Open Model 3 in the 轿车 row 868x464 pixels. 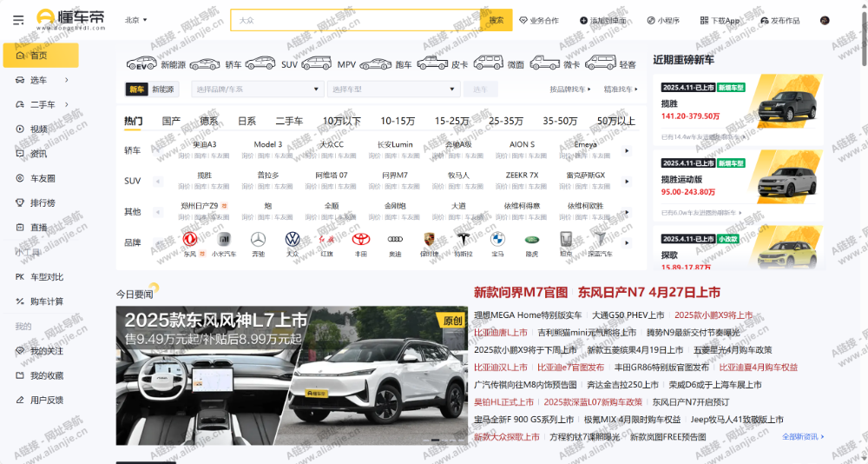(x=268, y=145)
